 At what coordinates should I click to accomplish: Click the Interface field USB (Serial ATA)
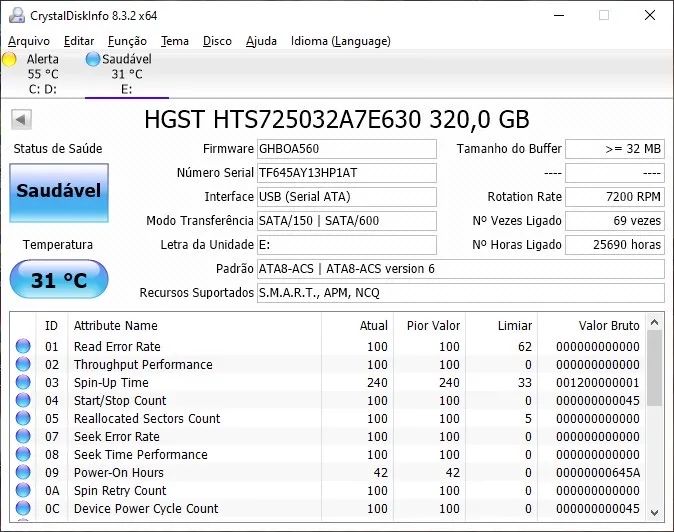click(x=347, y=197)
